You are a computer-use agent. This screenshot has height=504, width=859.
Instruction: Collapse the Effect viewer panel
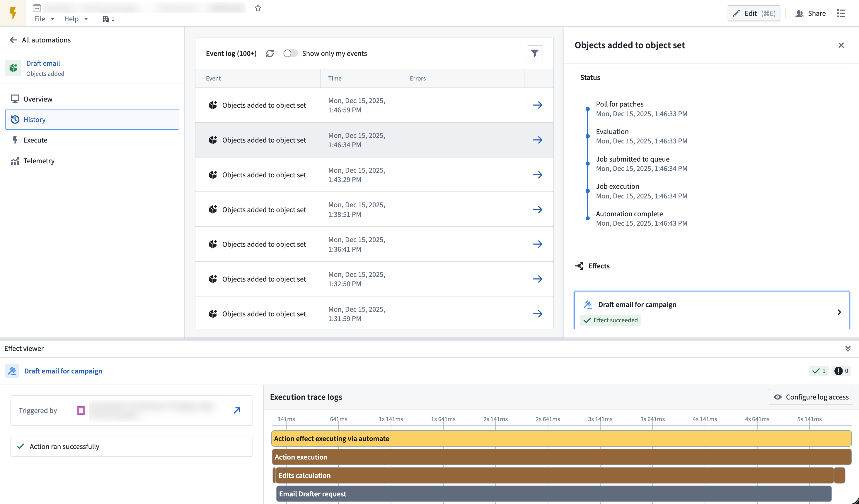coord(848,348)
